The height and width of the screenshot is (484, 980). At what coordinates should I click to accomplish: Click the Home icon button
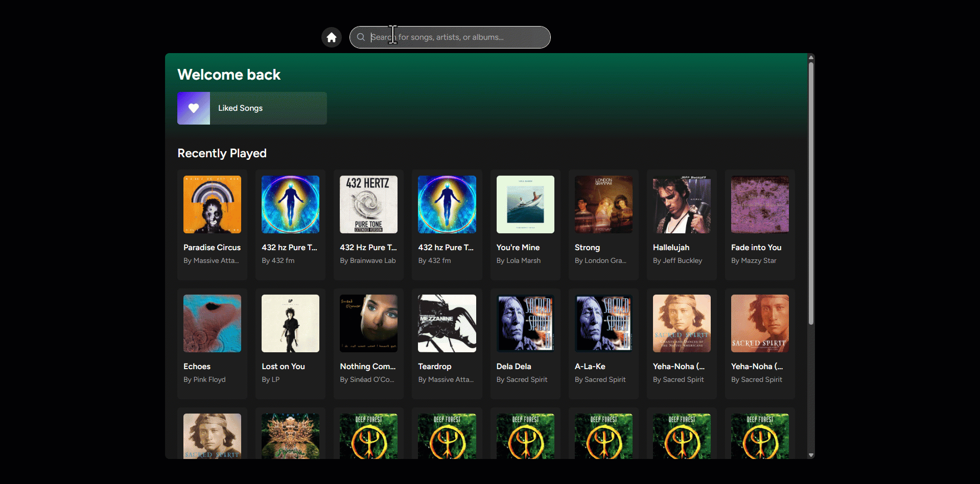click(332, 37)
